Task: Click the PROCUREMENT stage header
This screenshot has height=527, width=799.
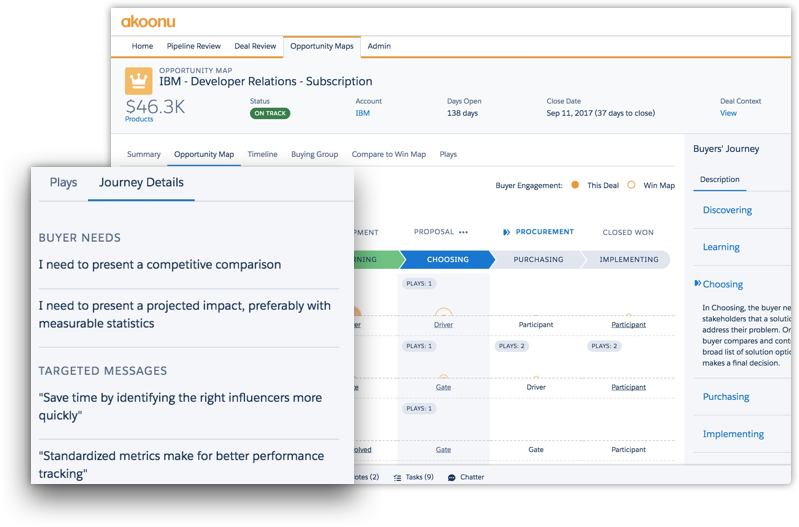Action: click(544, 232)
